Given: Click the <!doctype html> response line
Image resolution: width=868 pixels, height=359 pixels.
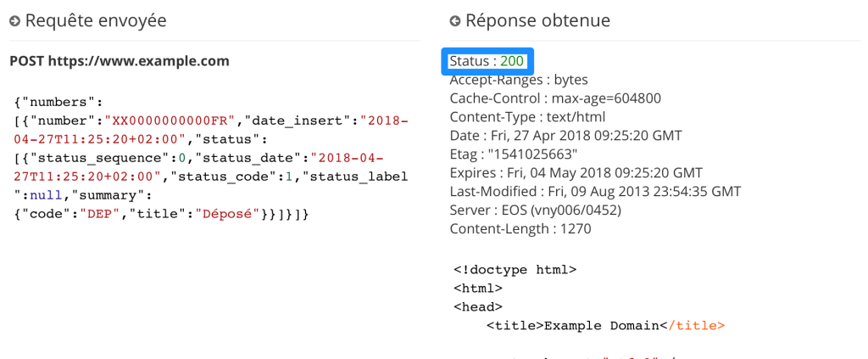Looking at the screenshot, I should 515,270.
